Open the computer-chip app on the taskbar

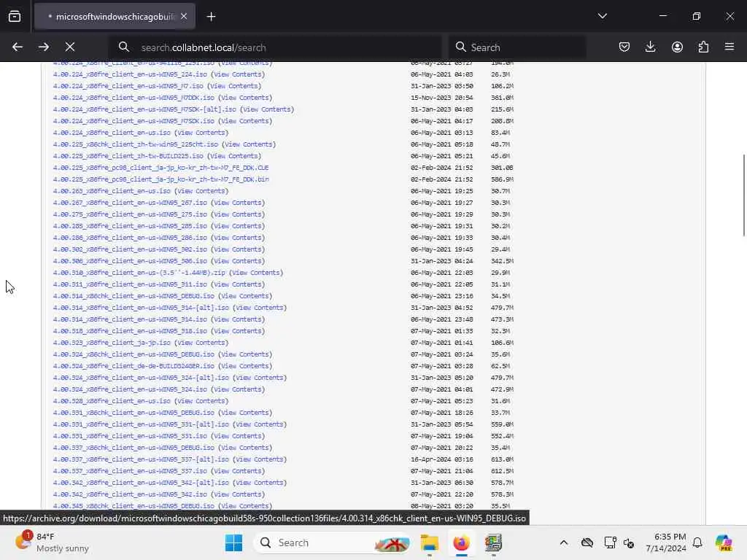pos(493,542)
